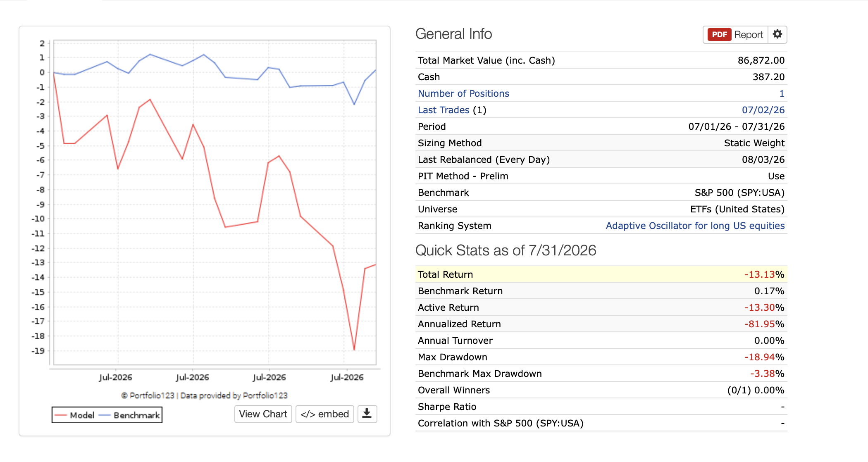Click the blue Benchmark line legend swatch
The image size is (868, 462).
(x=105, y=415)
